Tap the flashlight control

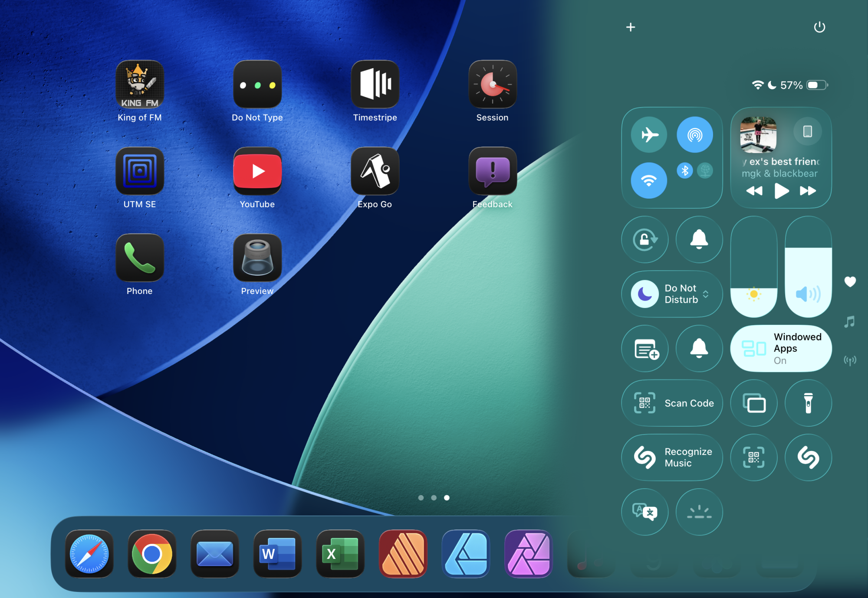coord(808,403)
